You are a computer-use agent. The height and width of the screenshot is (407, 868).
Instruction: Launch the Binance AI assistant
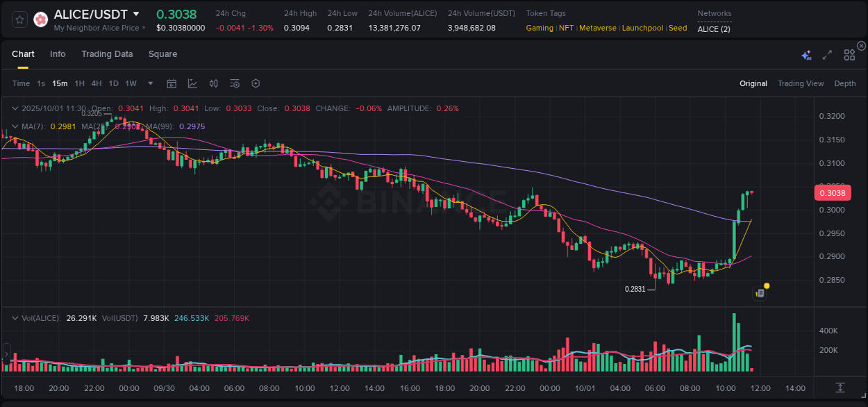pos(806,54)
